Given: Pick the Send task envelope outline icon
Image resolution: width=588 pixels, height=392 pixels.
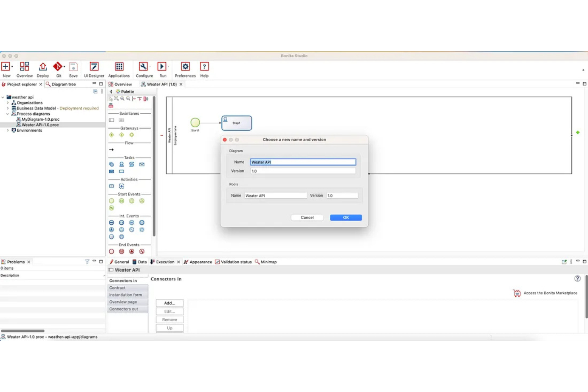Looking at the screenshot, I should (x=142, y=164).
